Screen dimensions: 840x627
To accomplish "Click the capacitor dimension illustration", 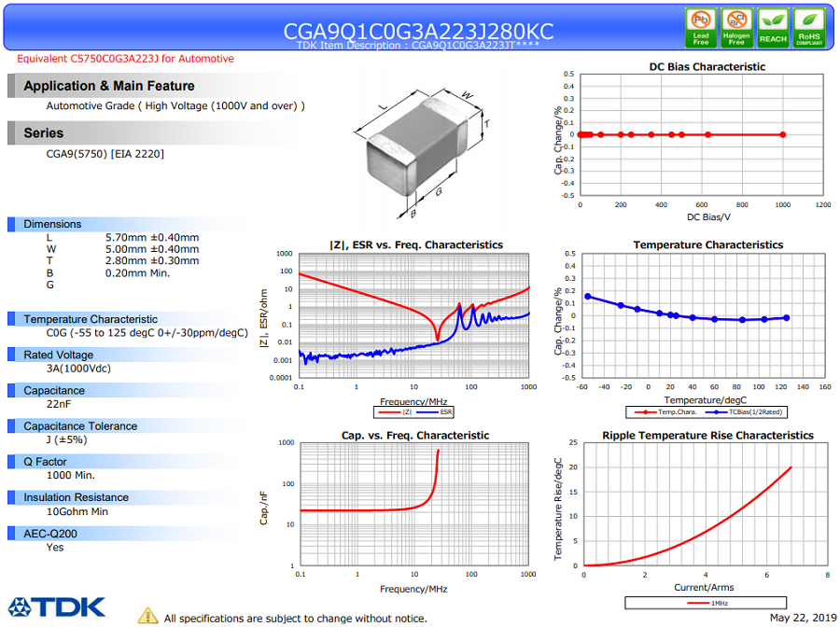I will pyautogui.click(x=421, y=152).
